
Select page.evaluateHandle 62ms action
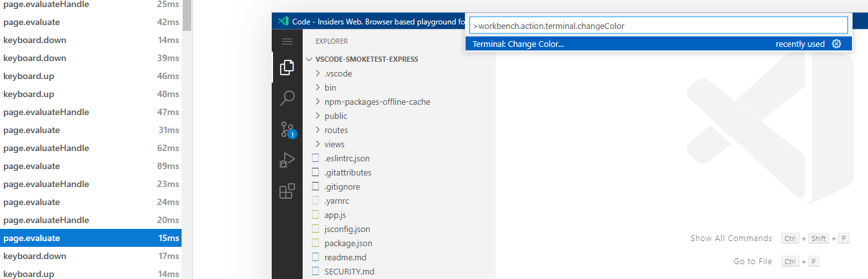tap(91, 148)
